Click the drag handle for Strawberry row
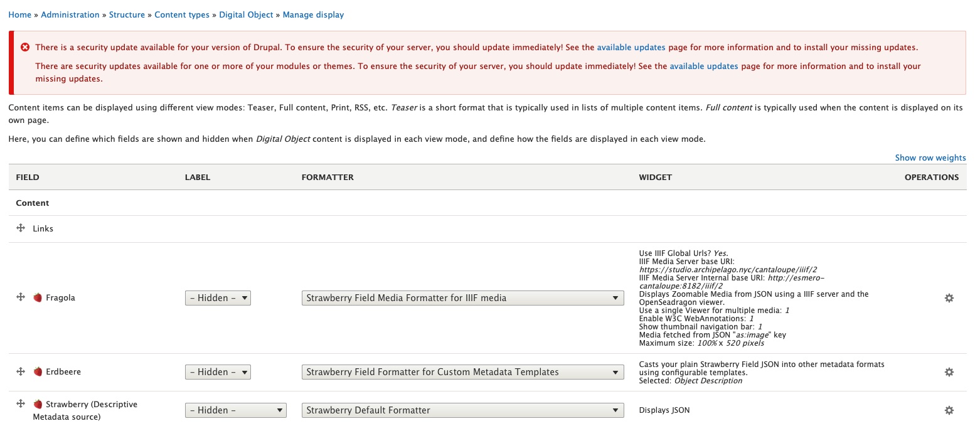The width and height of the screenshot is (980, 426). (20, 404)
